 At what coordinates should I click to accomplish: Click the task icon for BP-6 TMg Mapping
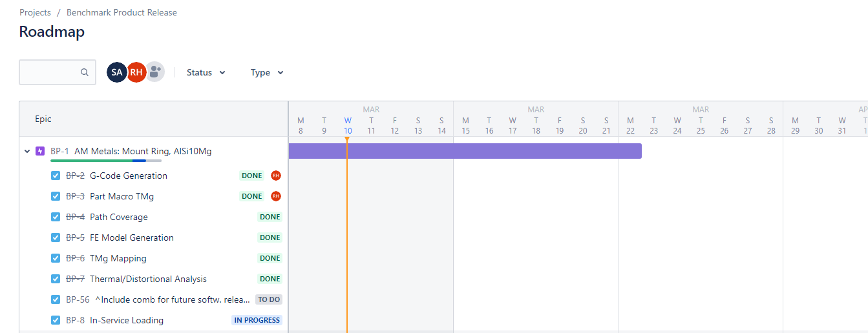pos(56,258)
